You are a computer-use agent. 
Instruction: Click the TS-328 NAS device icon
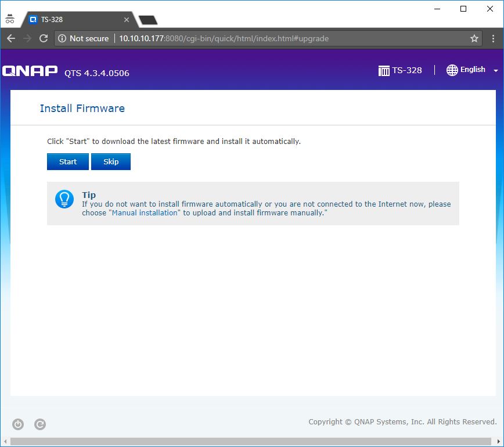click(384, 70)
